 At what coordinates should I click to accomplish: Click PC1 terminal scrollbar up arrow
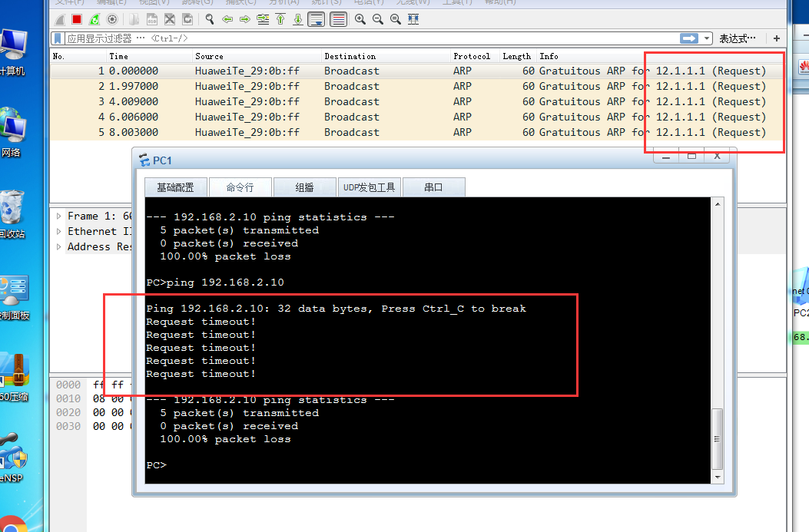(x=717, y=204)
